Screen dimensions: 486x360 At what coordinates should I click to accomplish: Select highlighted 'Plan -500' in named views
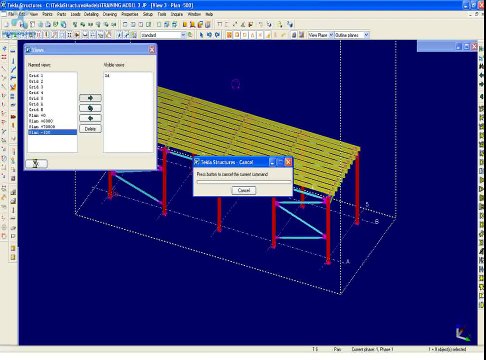click(x=52, y=132)
